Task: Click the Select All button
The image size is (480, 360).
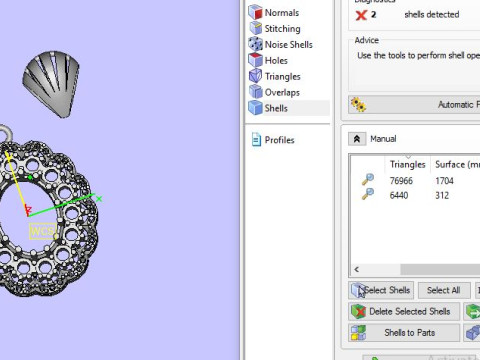Action: (444, 290)
